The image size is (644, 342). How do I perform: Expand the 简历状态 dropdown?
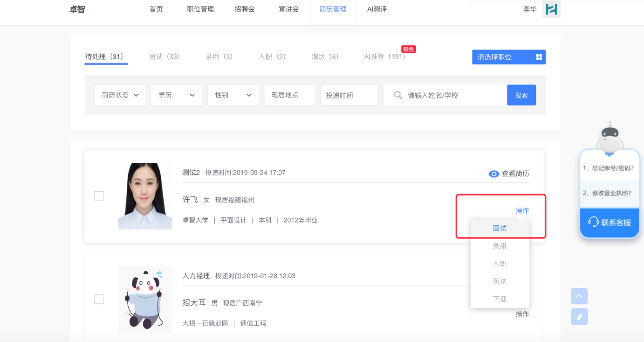120,95
